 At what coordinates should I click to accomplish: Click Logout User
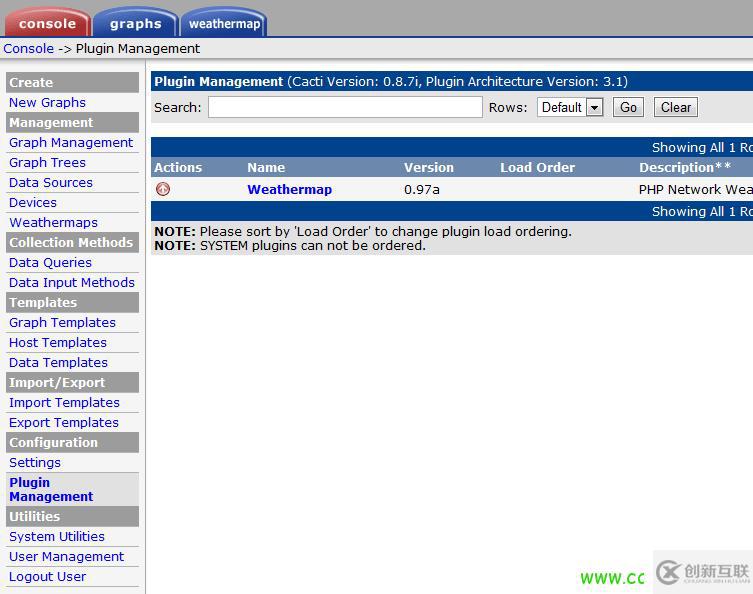pos(48,576)
